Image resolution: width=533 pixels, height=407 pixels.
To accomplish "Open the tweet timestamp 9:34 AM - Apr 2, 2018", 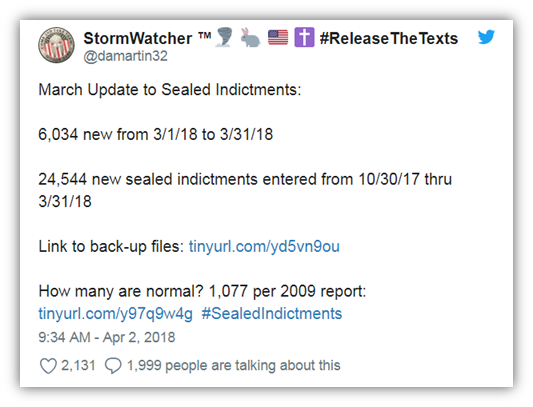I will [x=107, y=337].
